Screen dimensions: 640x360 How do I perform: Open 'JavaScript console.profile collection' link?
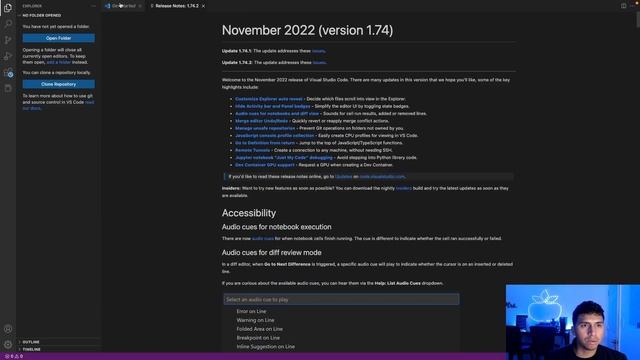pos(275,136)
